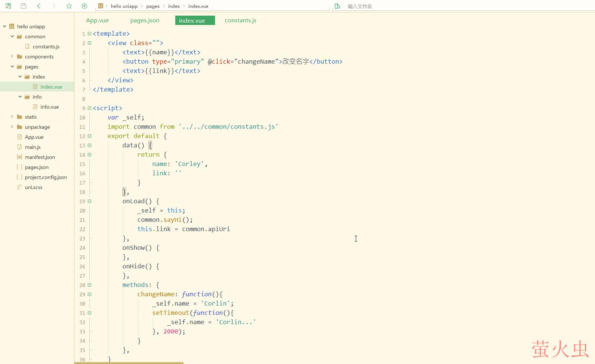Go back with the left arrow icon
The height and width of the screenshot is (364, 595).
click(39, 6)
